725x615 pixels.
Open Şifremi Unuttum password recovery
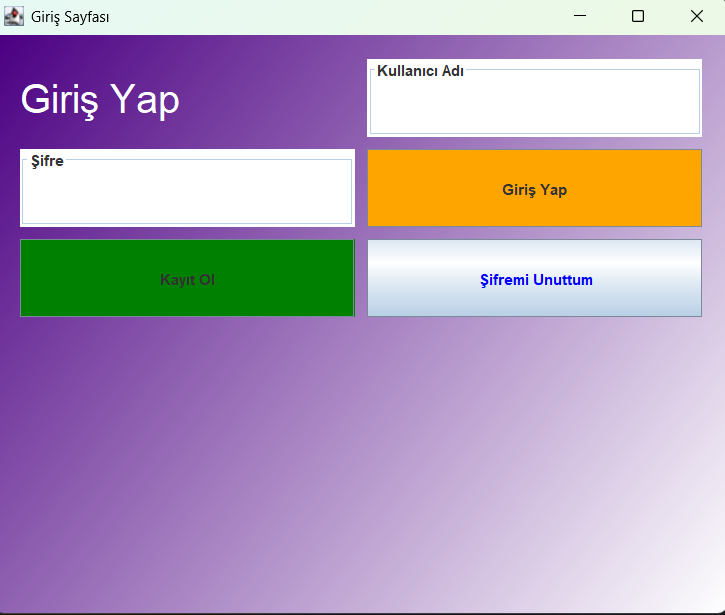coord(535,279)
